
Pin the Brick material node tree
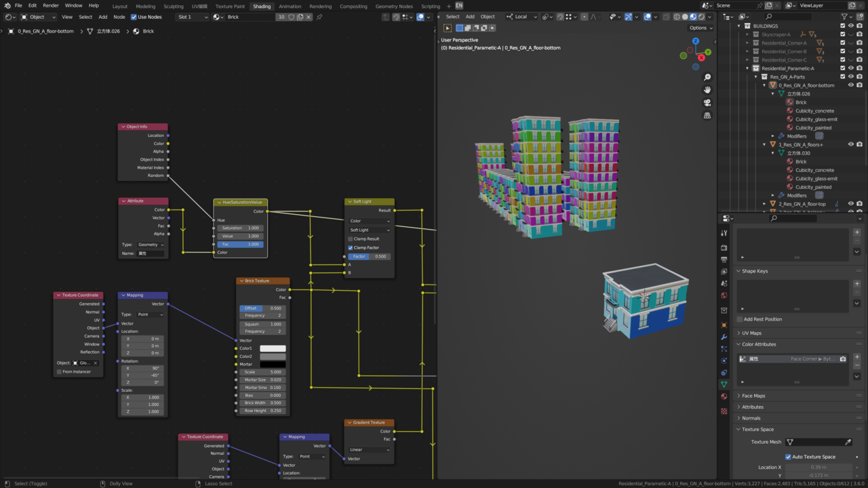coord(319,17)
